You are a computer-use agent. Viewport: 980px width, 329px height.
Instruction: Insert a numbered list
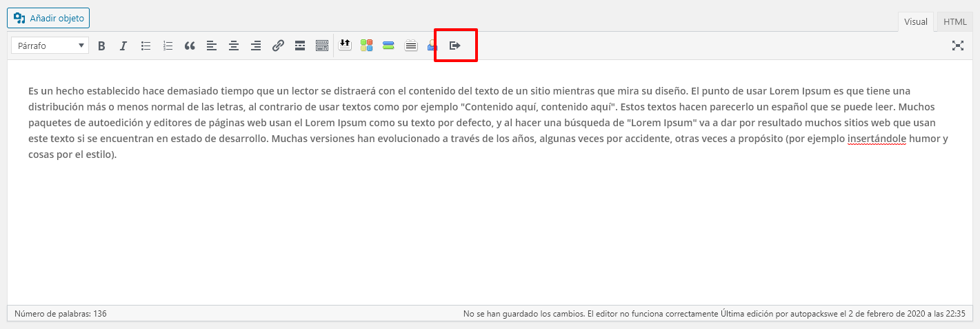pos(168,46)
